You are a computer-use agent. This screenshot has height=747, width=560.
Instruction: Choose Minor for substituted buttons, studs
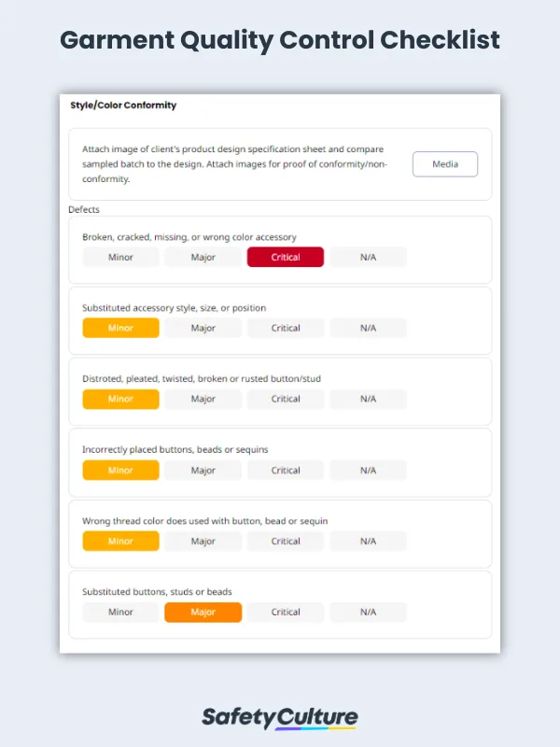click(120, 613)
